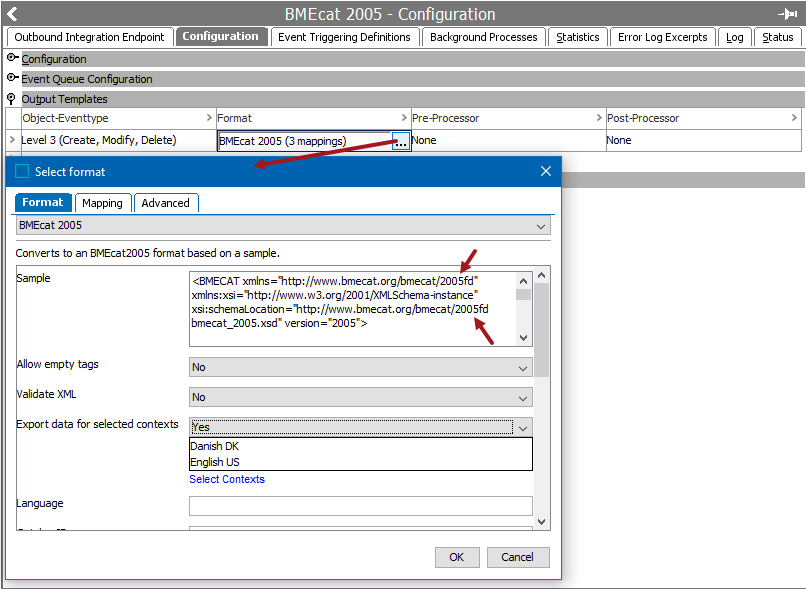The width and height of the screenshot is (806, 589).
Task: Close the Select format dialog
Action: click(x=546, y=171)
